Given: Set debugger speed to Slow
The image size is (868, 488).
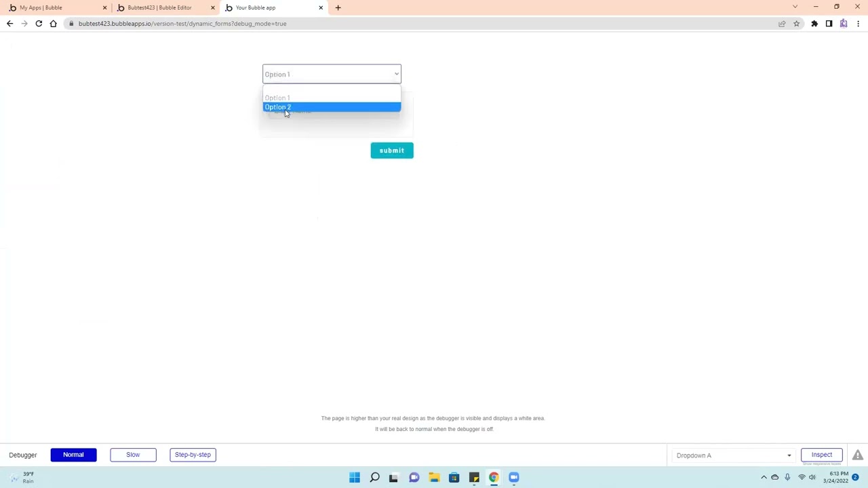Looking at the screenshot, I should click(133, 455).
